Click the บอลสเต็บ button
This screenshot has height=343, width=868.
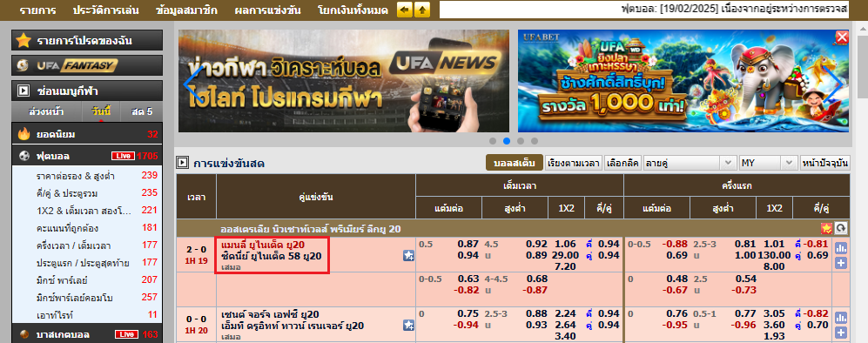[515, 163]
